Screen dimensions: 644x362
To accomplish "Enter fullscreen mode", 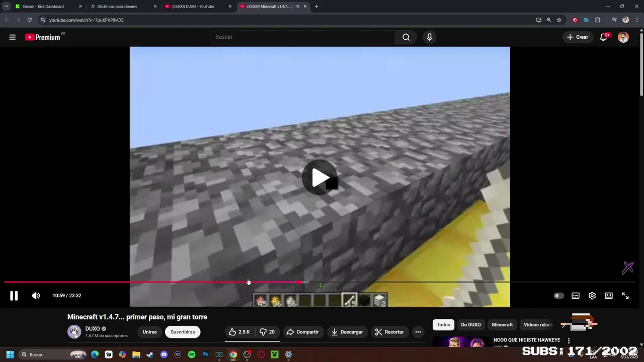I will (x=625, y=296).
